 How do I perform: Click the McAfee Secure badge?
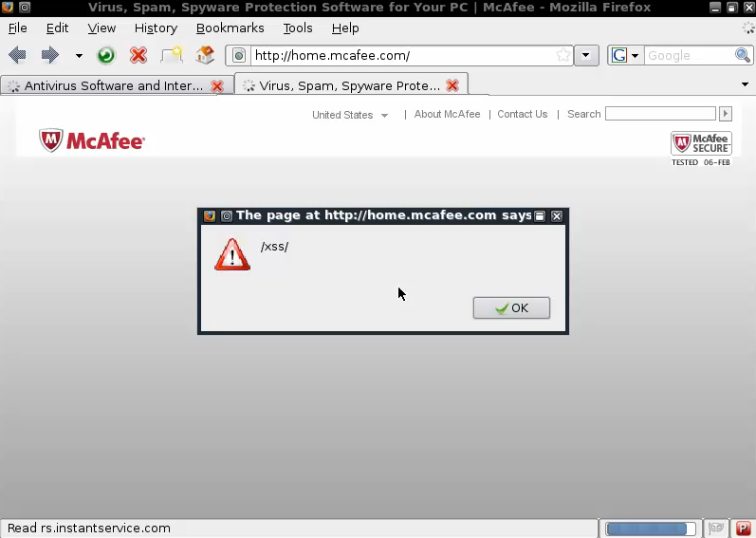(x=701, y=148)
